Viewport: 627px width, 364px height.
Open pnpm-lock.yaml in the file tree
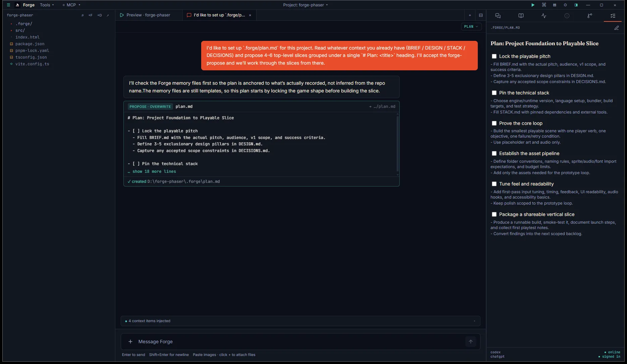tap(32, 51)
